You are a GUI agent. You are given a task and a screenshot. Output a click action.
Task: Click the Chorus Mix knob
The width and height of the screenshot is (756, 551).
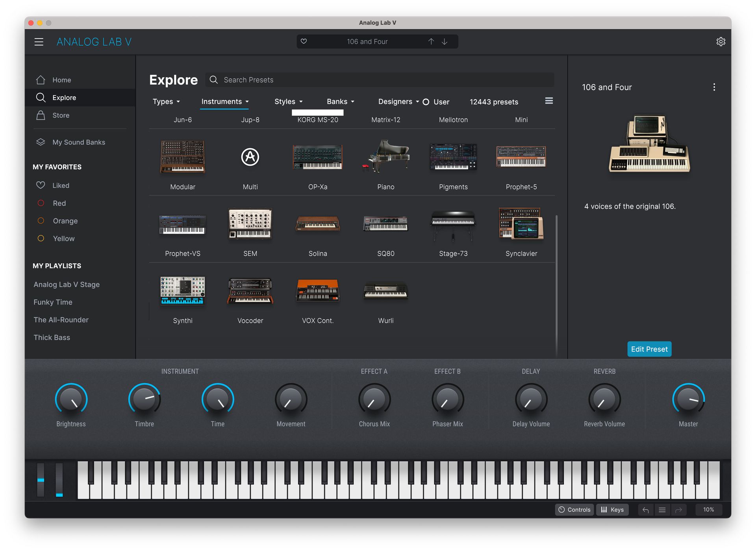coord(374,399)
